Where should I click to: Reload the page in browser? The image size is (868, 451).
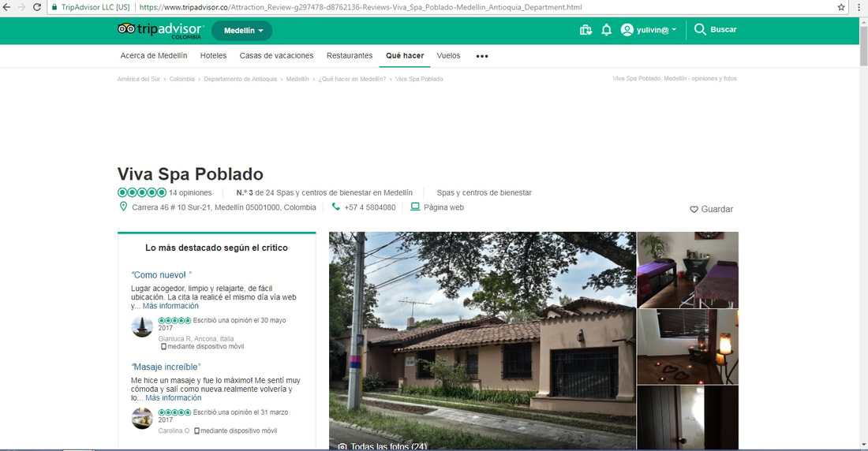pos(37,7)
